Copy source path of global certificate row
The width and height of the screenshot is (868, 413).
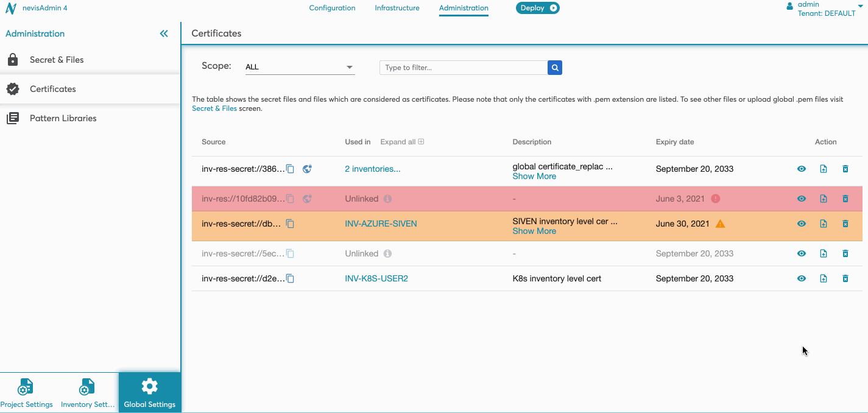coord(291,169)
